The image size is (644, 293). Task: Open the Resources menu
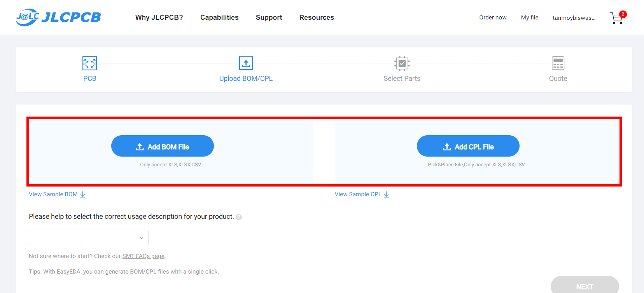(317, 17)
